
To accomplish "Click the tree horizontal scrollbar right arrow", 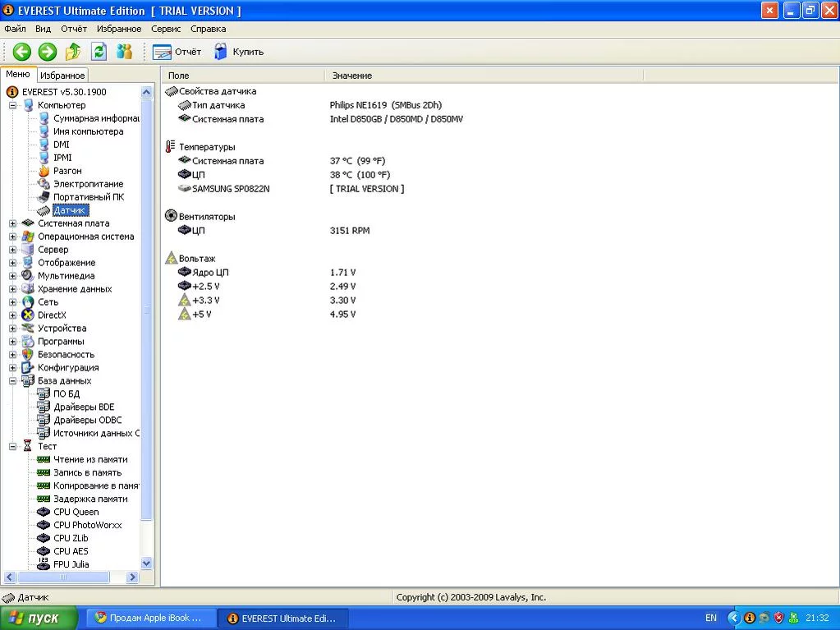I will [133, 577].
